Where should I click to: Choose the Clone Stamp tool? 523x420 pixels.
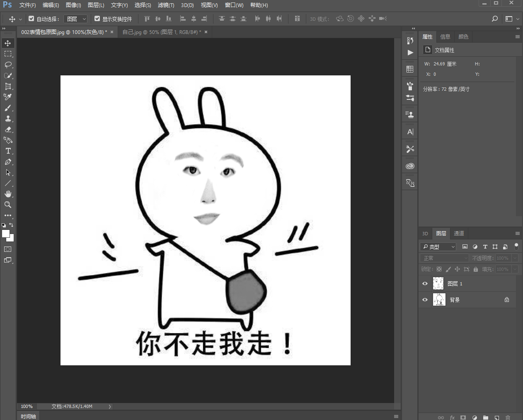click(8, 118)
